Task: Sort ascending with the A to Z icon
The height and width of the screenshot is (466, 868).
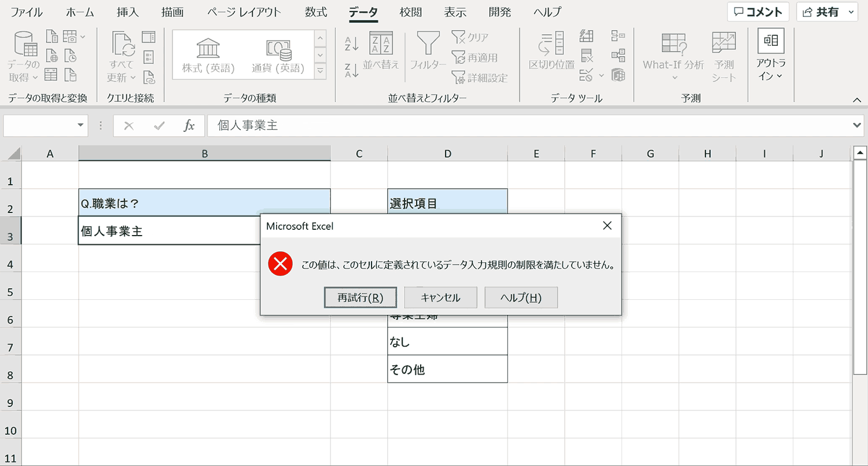Action: pos(352,43)
